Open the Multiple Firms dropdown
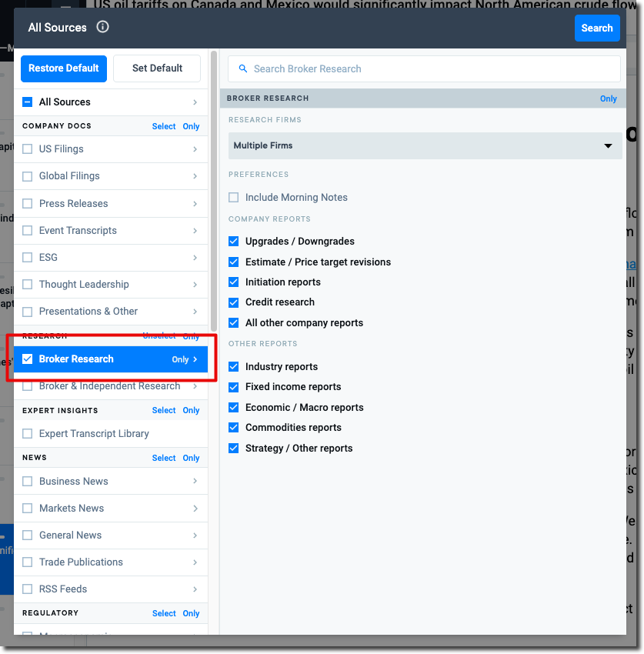Image resolution: width=644 pixels, height=654 pixels. [x=425, y=145]
